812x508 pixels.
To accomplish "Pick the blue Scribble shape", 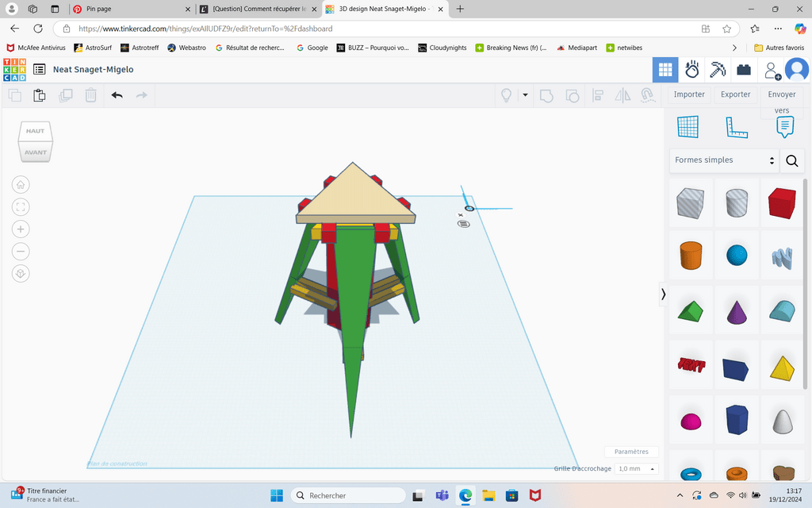I will (x=782, y=258).
